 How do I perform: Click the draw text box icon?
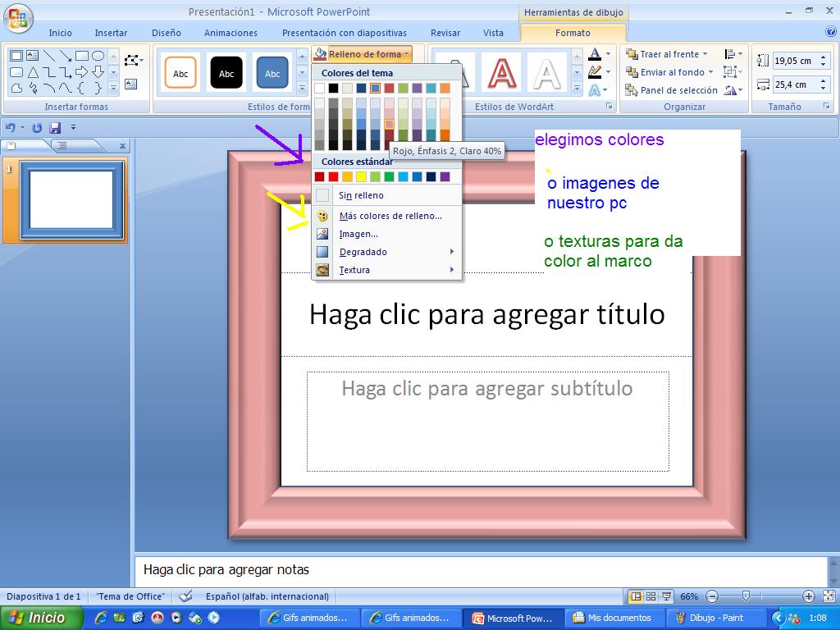coord(130,84)
